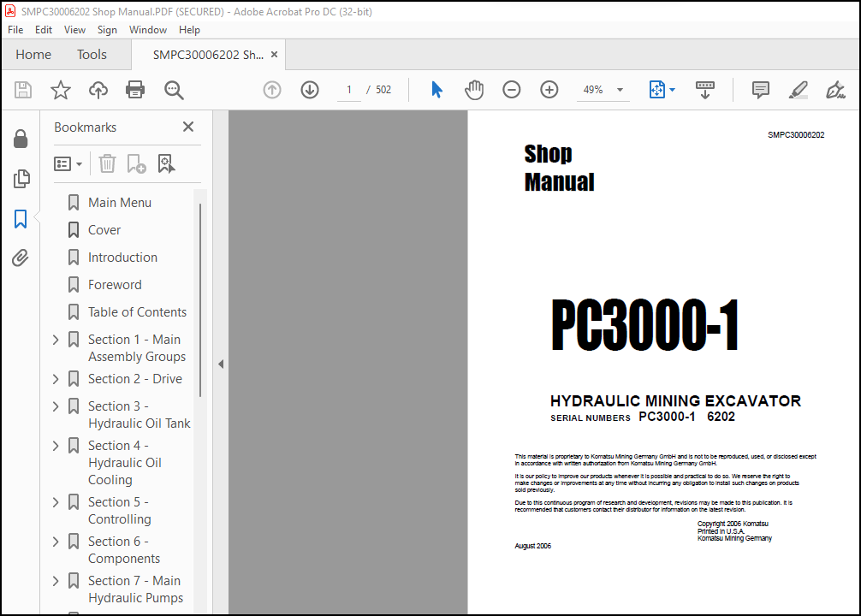Go to next page arrow
The image size is (861, 616).
click(310, 90)
